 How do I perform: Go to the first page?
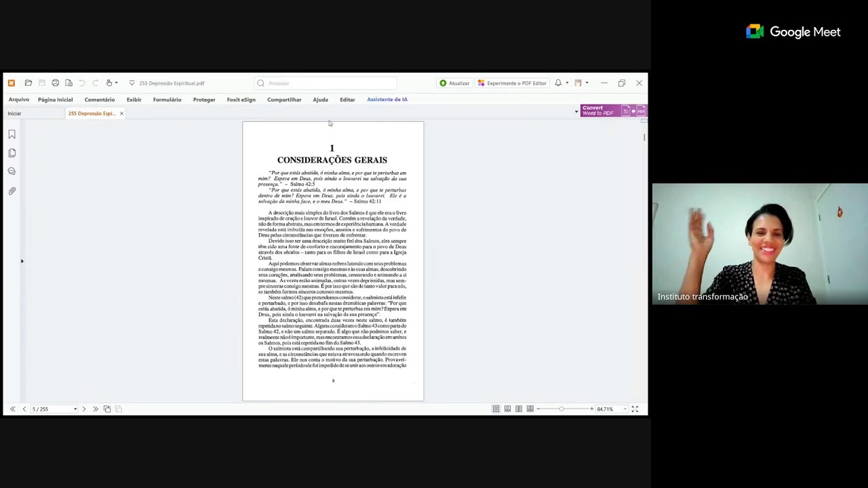pyautogui.click(x=12, y=409)
